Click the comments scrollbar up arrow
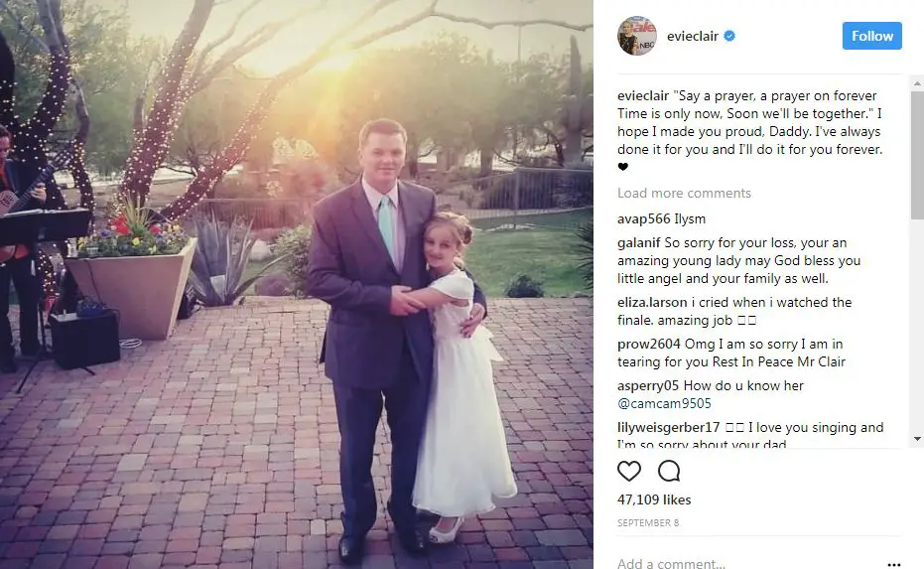This screenshot has height=569, width=924. pos(917,83)
